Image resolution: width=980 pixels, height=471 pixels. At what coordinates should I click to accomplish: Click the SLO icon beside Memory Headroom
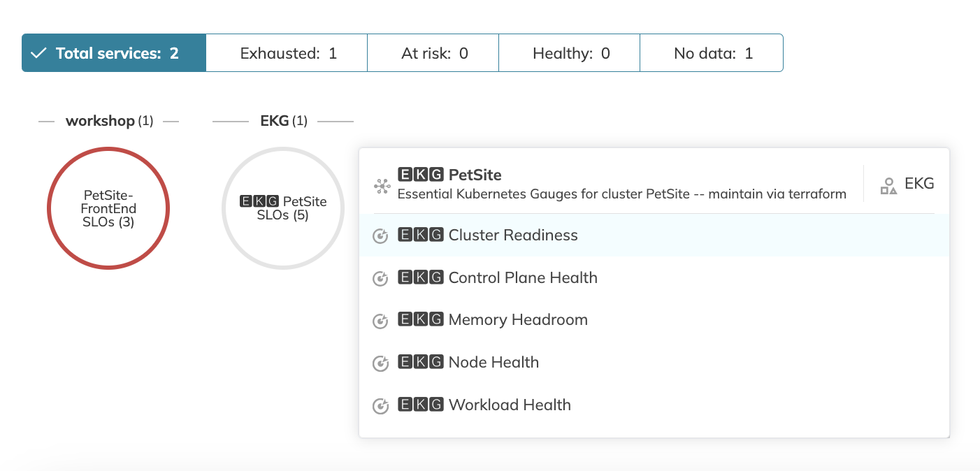(x=380, y=321)
